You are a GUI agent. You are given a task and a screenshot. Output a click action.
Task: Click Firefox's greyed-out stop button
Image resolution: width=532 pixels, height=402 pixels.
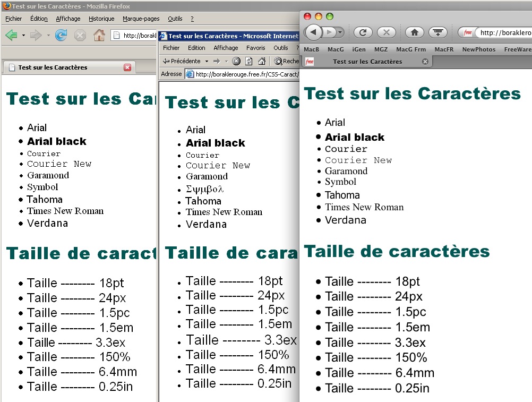(80, 35)
